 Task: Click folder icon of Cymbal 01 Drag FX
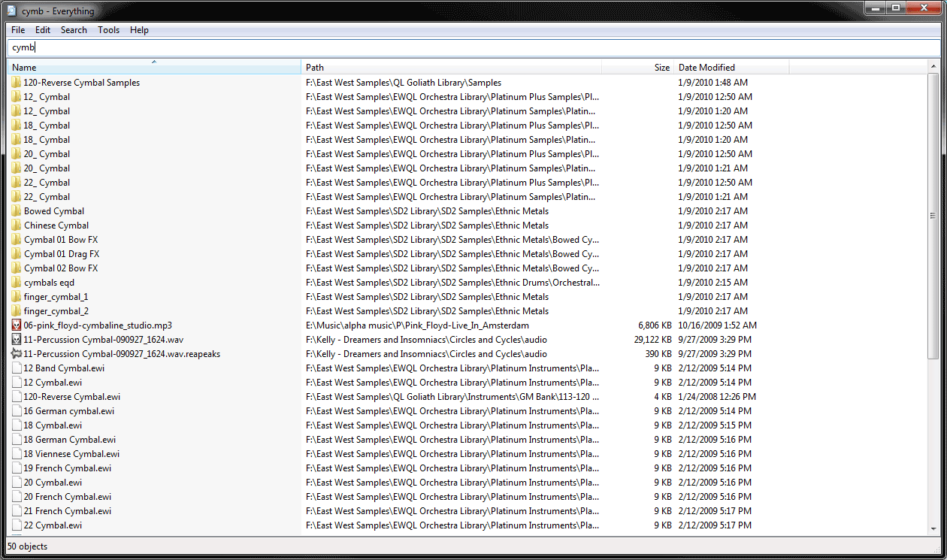click(x=17, y=254)
